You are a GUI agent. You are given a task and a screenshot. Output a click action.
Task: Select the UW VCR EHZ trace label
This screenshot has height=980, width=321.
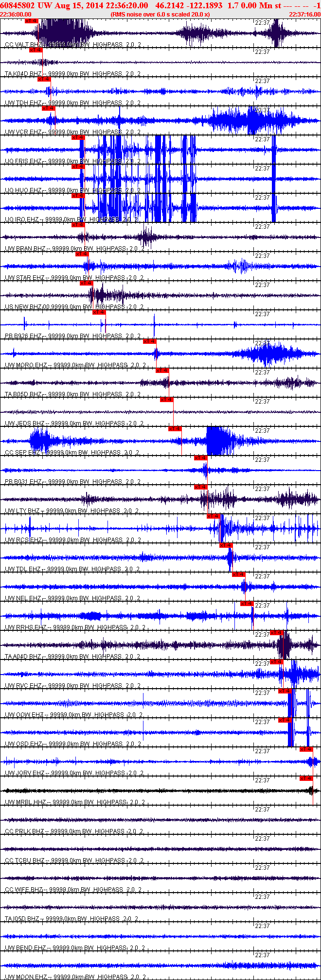click(23, 132)
